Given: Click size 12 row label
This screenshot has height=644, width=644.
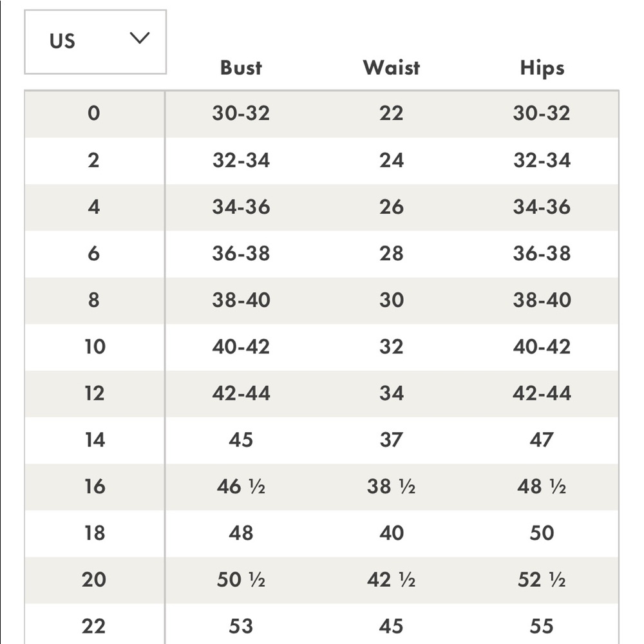Looking at the screenshot, I should 95,393.
